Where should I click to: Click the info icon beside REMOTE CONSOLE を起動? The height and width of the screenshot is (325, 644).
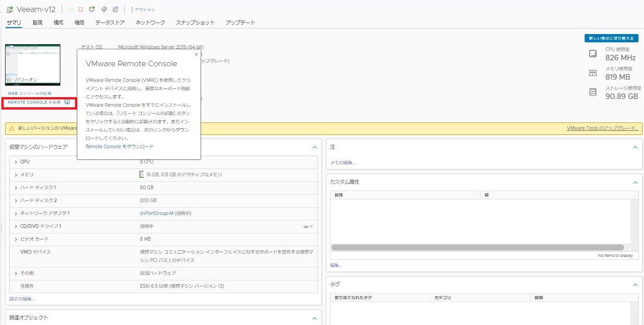click(67, 102)
